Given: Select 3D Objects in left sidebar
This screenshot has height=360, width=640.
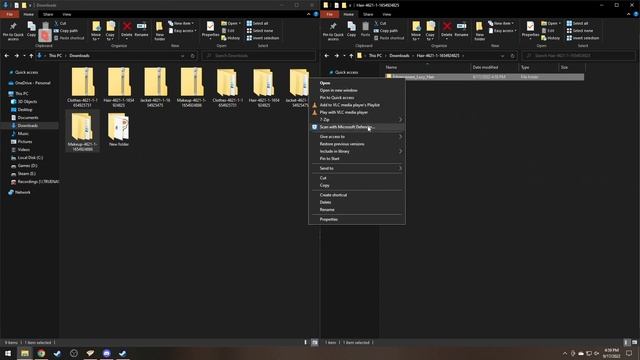Looking at the screenshot, I should click(x=24, y=102).
